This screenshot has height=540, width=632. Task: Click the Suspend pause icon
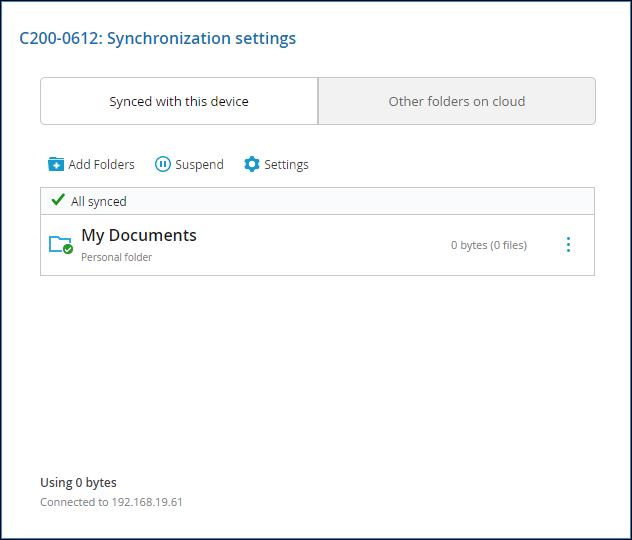[163, 164]
